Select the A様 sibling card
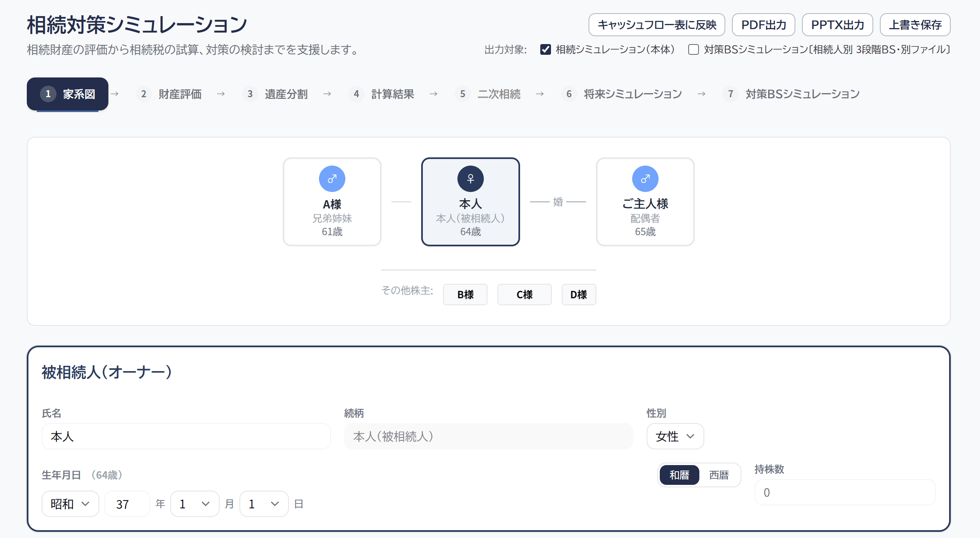The width and height of the screenshot is (980, 538). tap(332, 202)
